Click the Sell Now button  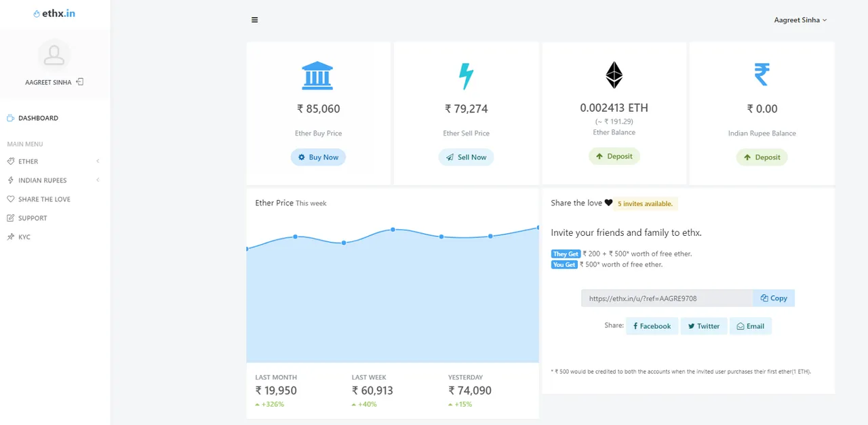coord(466,157)
